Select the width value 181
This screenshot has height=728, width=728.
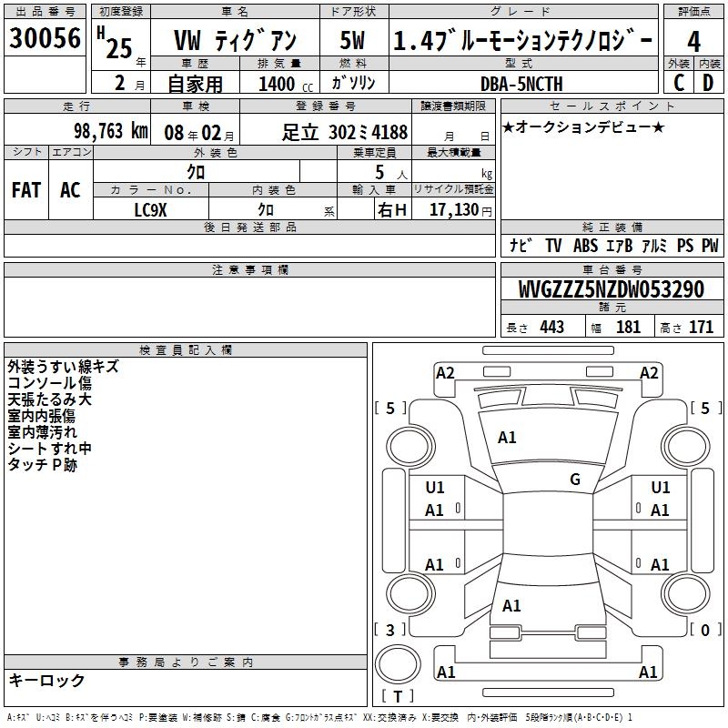628,328
